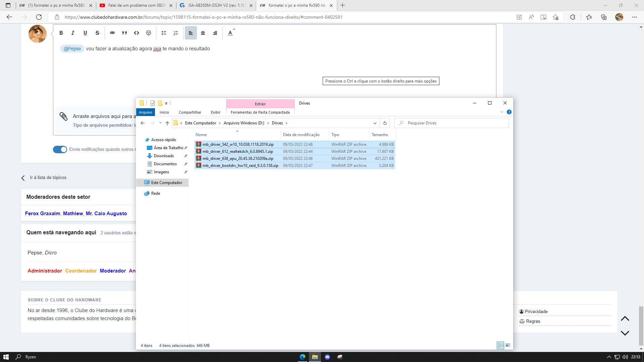
Task: Select Rede in Explorer sidebar
Action: tap(156, 193)
